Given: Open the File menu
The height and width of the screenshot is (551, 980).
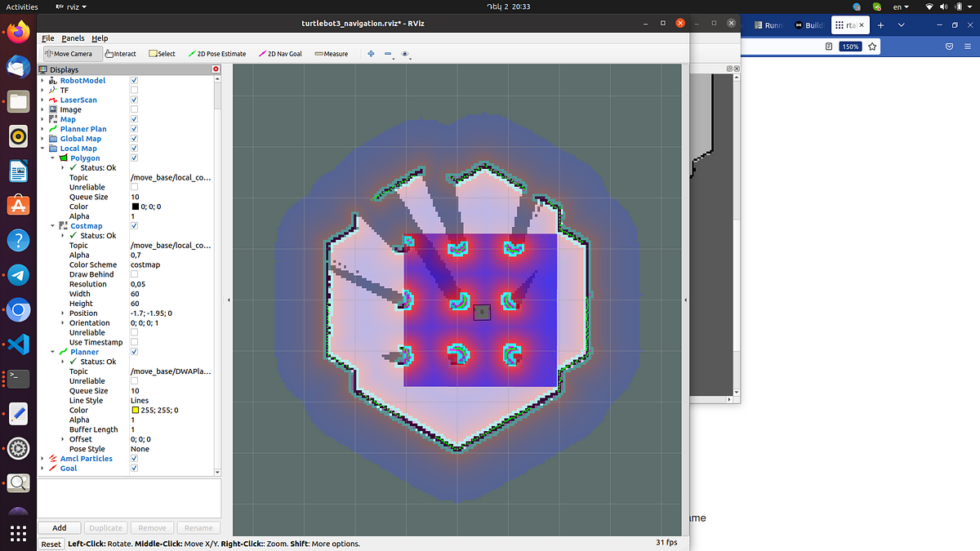Looking at the screenshot, I should [47, 38].
